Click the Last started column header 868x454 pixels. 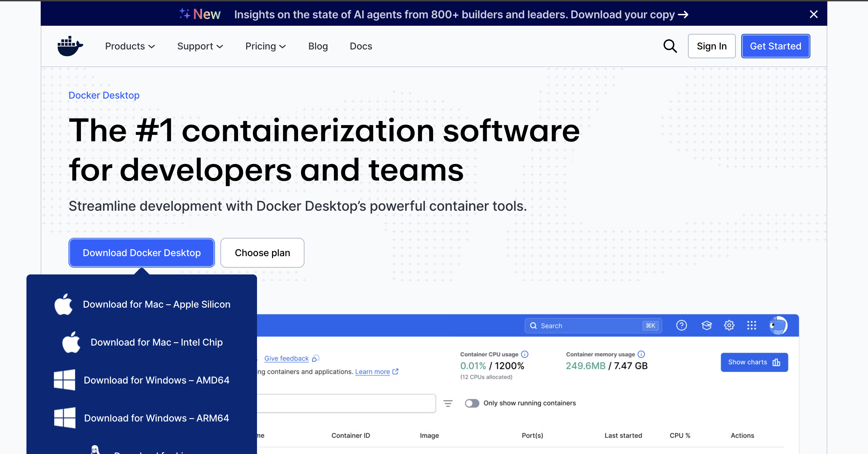[x=623, y=435]
